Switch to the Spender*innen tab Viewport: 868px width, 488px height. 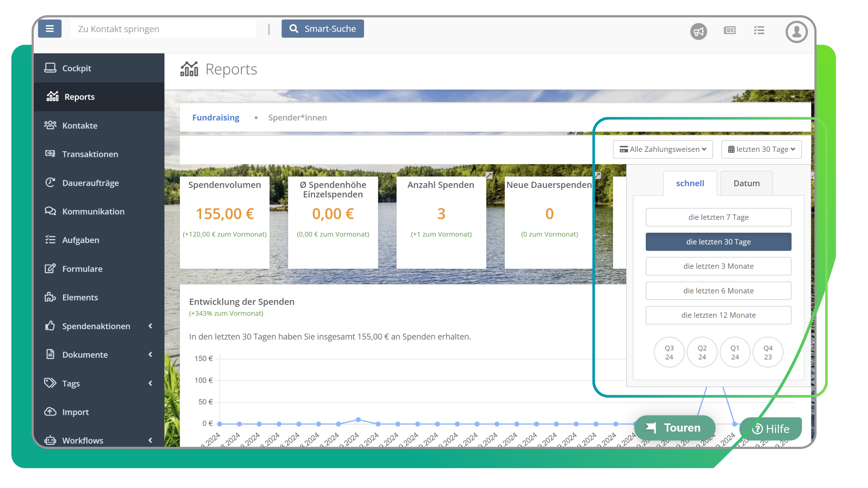(298, 117)
